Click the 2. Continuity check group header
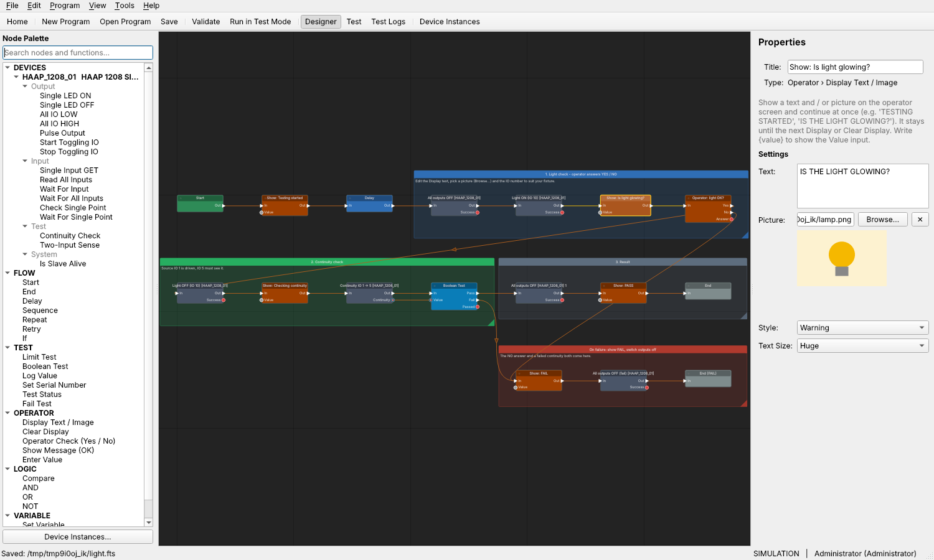Image resolution: width=934 pixels, height=560 pixels. pos(327,262)
